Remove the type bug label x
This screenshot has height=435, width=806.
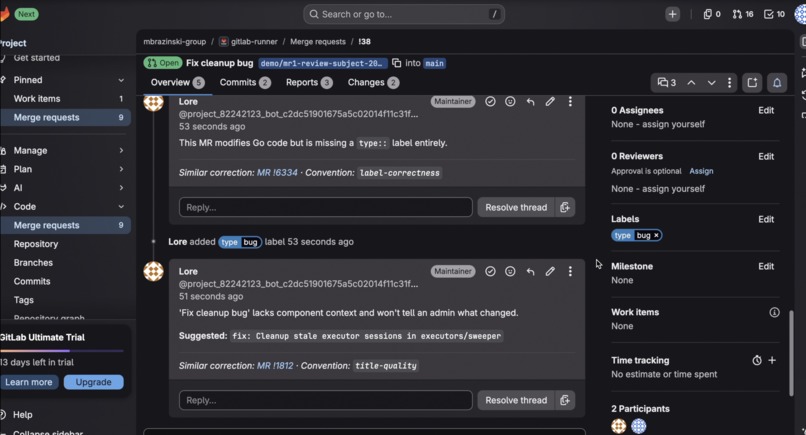click(656, 235)
